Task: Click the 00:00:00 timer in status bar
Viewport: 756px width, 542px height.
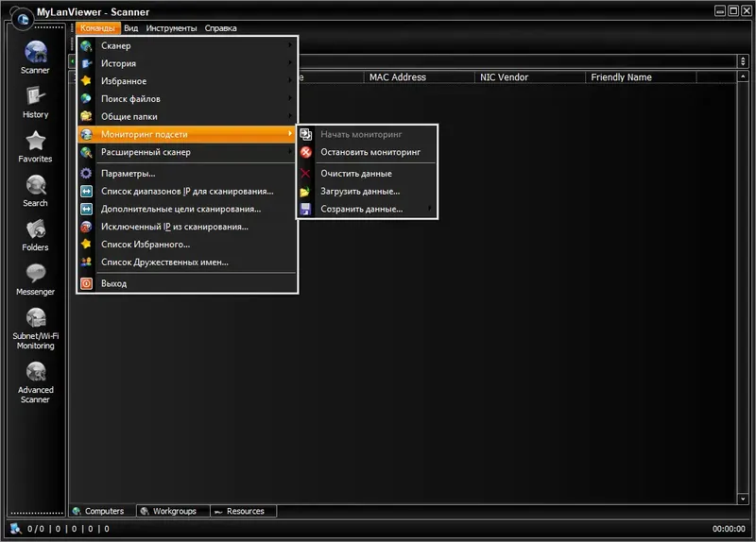Action: coord(729,529)
